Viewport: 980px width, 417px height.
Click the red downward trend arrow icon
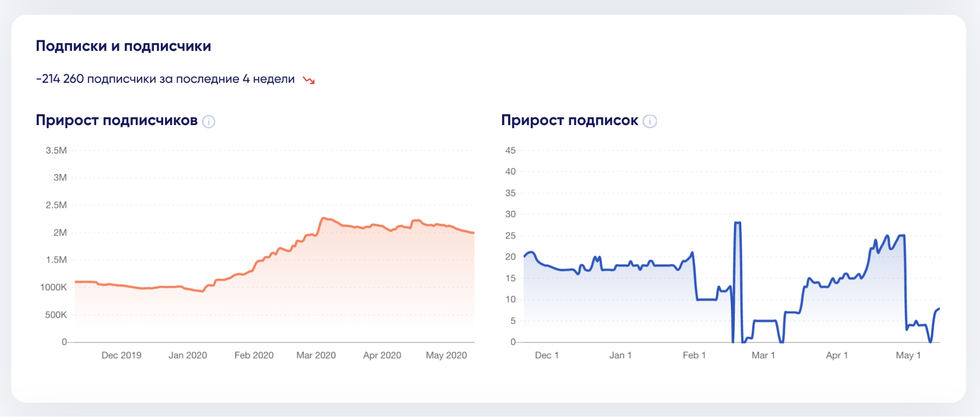coord(309,80)
